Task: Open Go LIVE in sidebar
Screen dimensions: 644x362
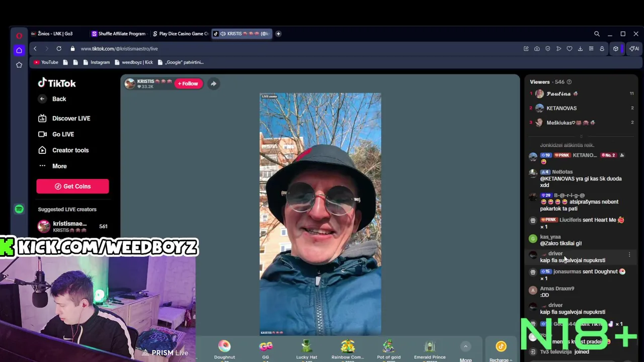Action: pyautogui.click(x=63, y=134)
